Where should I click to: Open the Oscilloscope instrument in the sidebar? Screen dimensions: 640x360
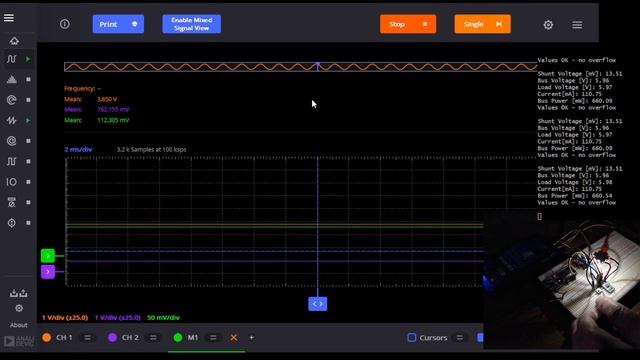pyautogui.click(x=11, y=59)
